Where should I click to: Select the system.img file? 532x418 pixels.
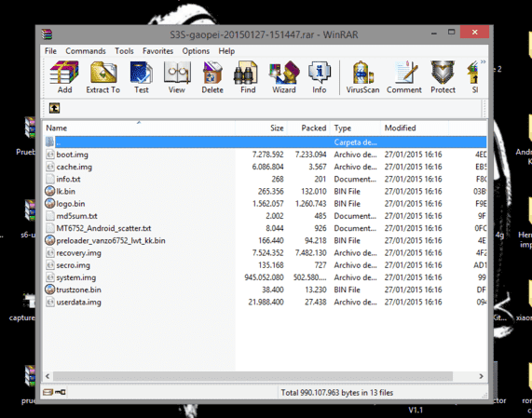(266, 277)
